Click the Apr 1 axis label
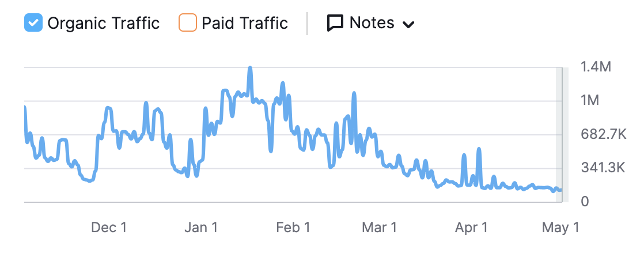The width and height of the screenshot is (644, 257). pos(472,228)
